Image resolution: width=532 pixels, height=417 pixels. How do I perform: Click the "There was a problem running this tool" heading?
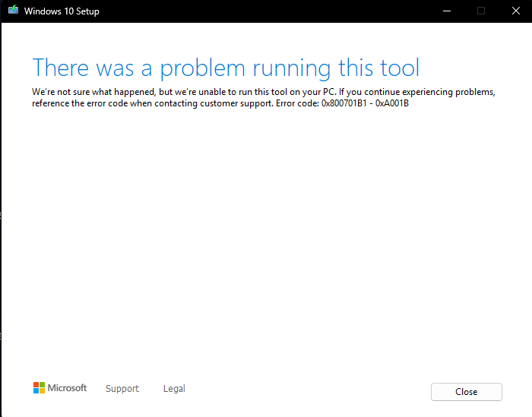(x=226, y=68)
